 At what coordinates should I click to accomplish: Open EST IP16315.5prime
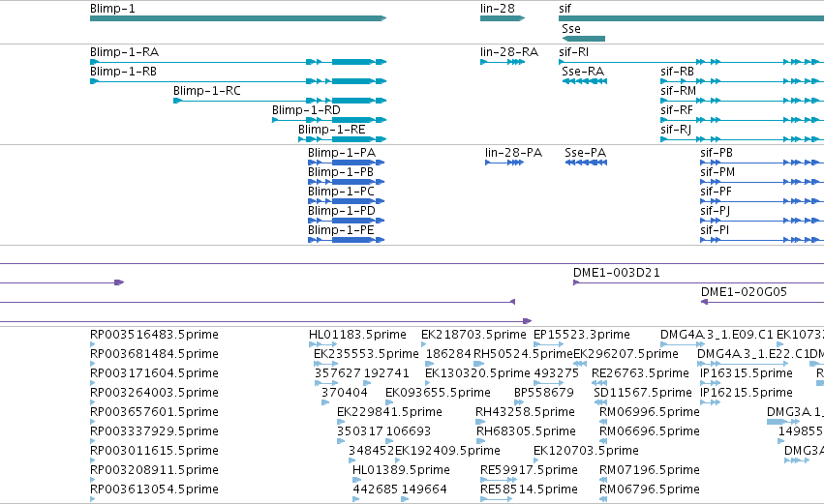pyautogui.click(x=747, y=373)
